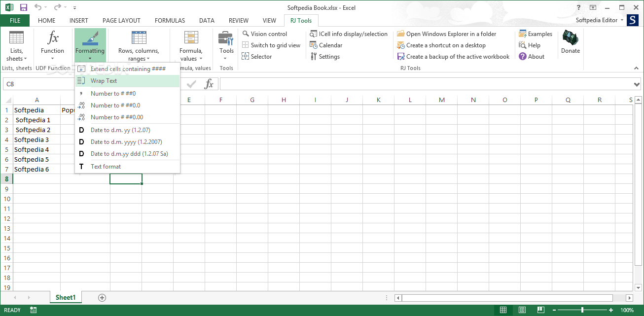The width and height of the screenshot is (644, 316).
Task: Open the FILE tab
Action: click(x=15, y=21)
